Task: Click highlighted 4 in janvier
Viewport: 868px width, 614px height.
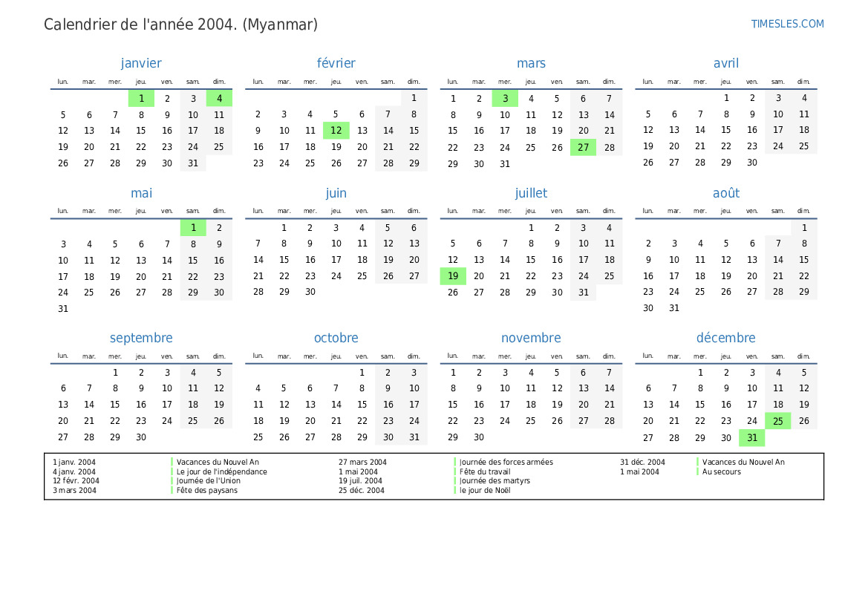Action: (x=219, y=98)
